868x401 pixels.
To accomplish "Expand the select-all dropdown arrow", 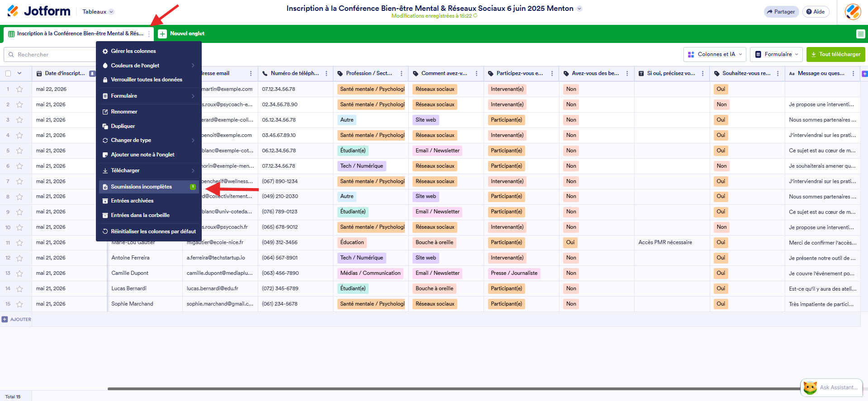I will [19, 73].
